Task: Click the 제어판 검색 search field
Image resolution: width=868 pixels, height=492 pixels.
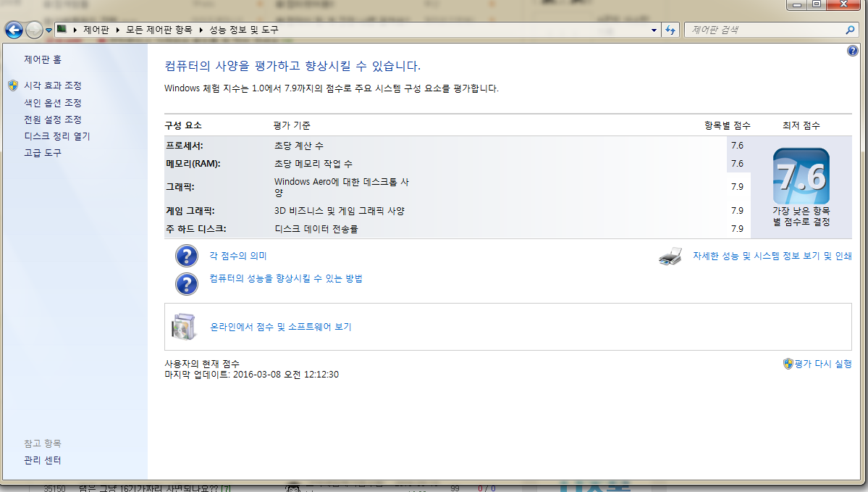Action: pos(760,30)
